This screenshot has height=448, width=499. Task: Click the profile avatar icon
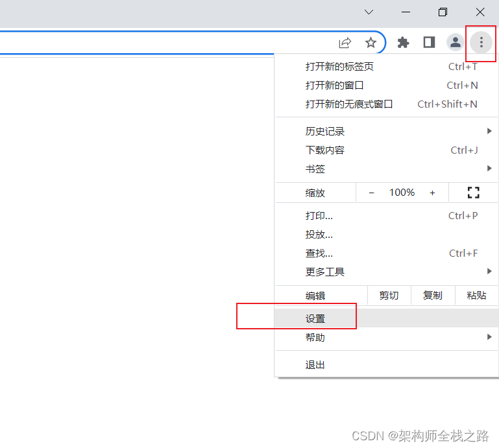[455, 42]
